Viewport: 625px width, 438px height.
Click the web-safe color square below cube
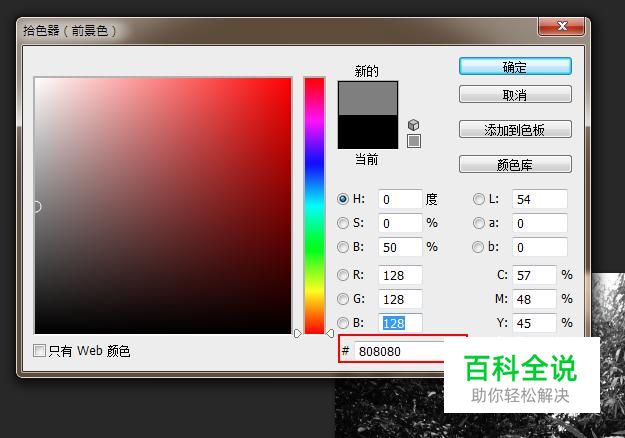(414, 141)
